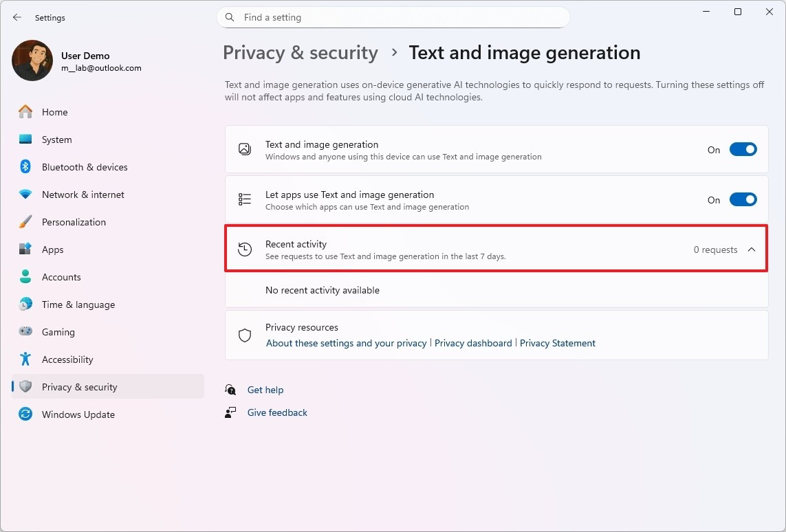Disable Let apps use Text and image generation

743,199
